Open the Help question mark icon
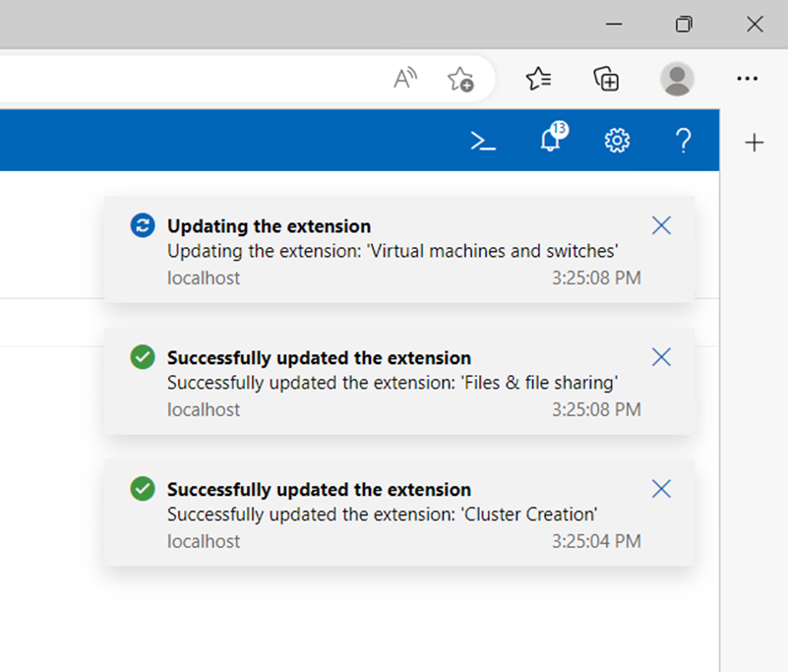788x672 pixels. point(684,141)
